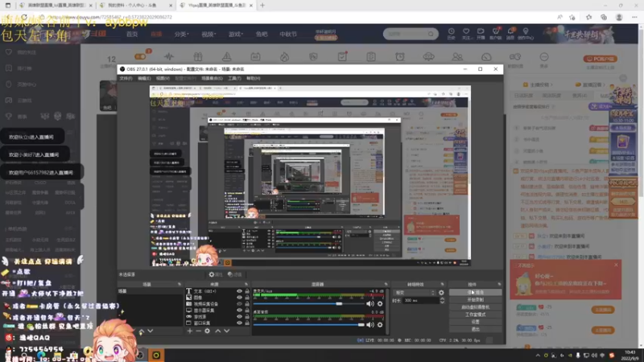
Task: Open OBS 编辑(E) menu
Action: coord(144,78)
